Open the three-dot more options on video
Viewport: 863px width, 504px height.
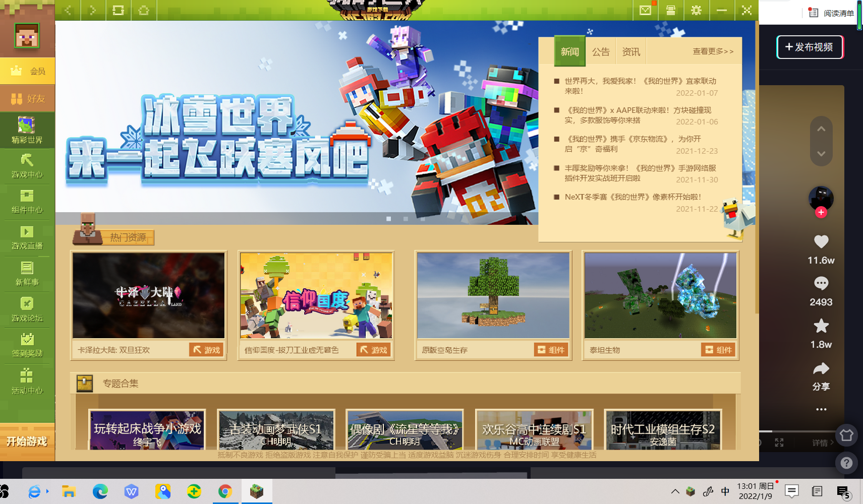[x=821, y=409]
